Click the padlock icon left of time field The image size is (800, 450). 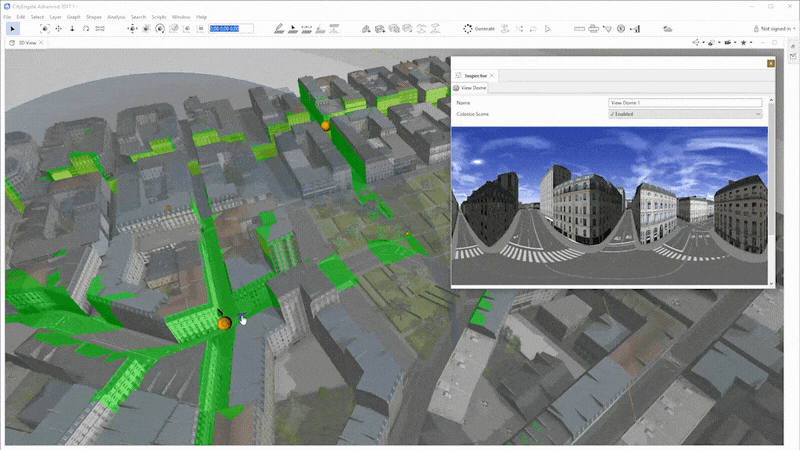click(201, 29)
